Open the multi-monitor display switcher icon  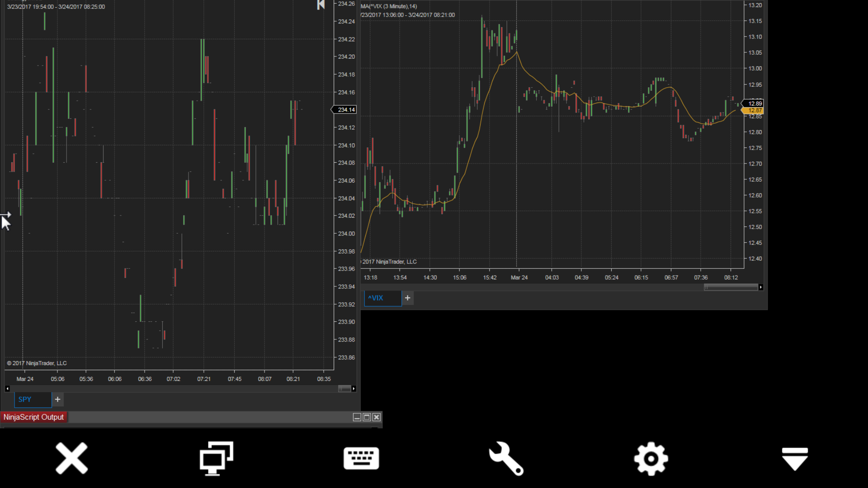point(217,458)
